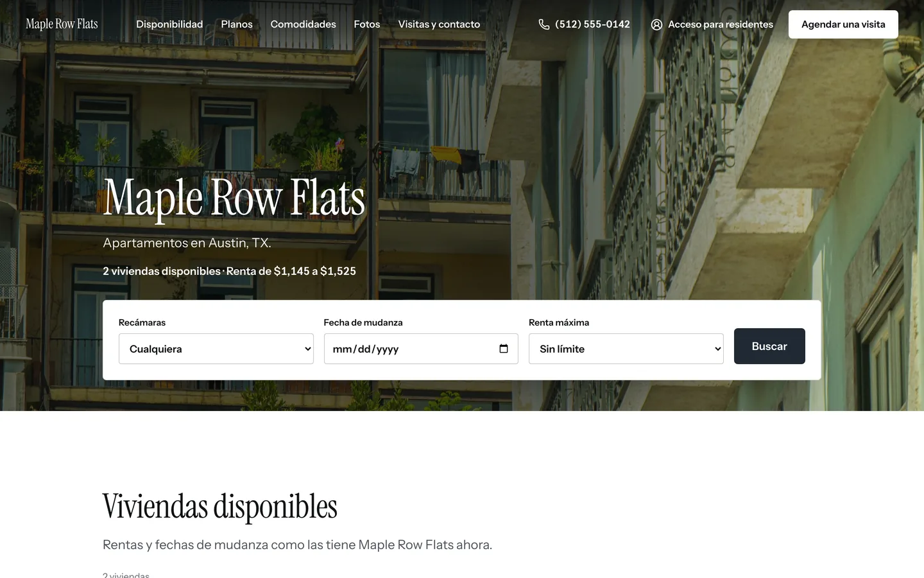The image size is (924, 578).
Task: Open the Disponibilidad nav link
Action: [x=169, y=24]
